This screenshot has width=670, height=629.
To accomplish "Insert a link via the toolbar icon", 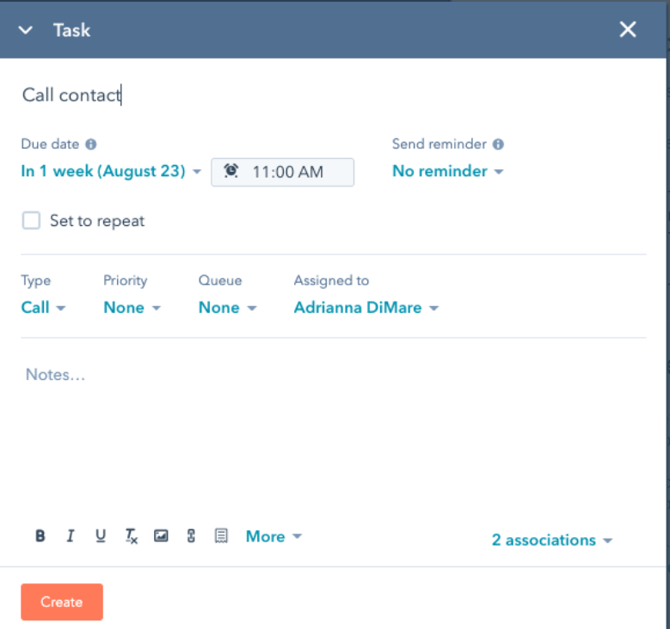I will pyautogui.click(x=191, y=536).
